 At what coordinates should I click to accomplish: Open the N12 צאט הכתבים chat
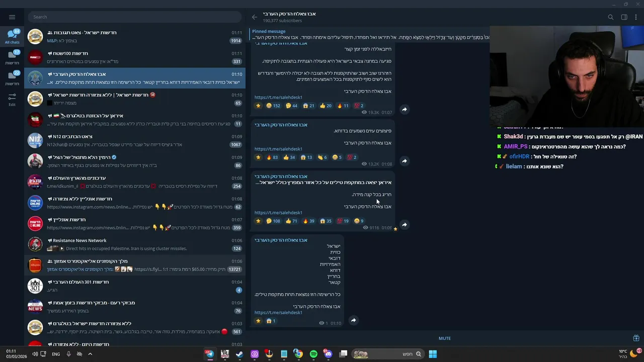135,140
